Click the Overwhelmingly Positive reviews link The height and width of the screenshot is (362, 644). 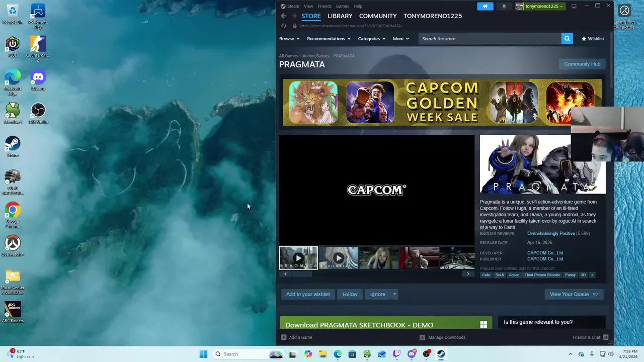[x=551, y=234]
